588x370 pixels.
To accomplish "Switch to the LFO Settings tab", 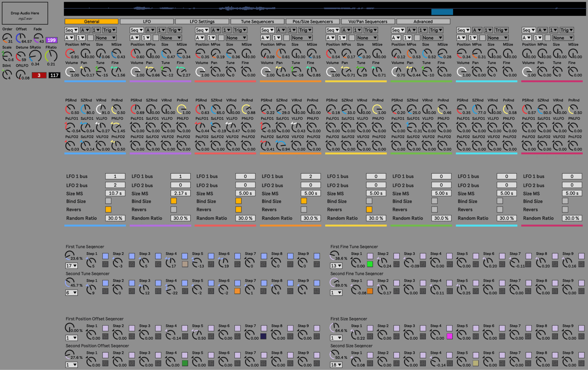I will [202, 21].
